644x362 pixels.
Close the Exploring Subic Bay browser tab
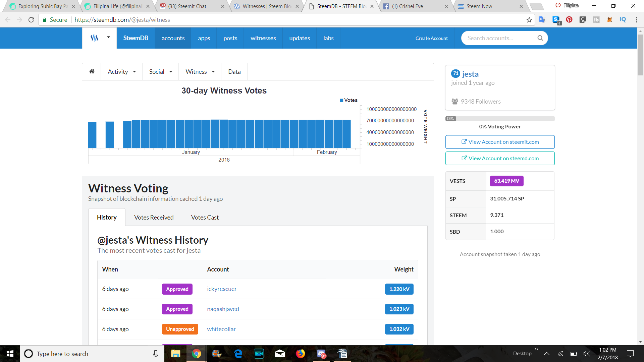pos(73,6)
